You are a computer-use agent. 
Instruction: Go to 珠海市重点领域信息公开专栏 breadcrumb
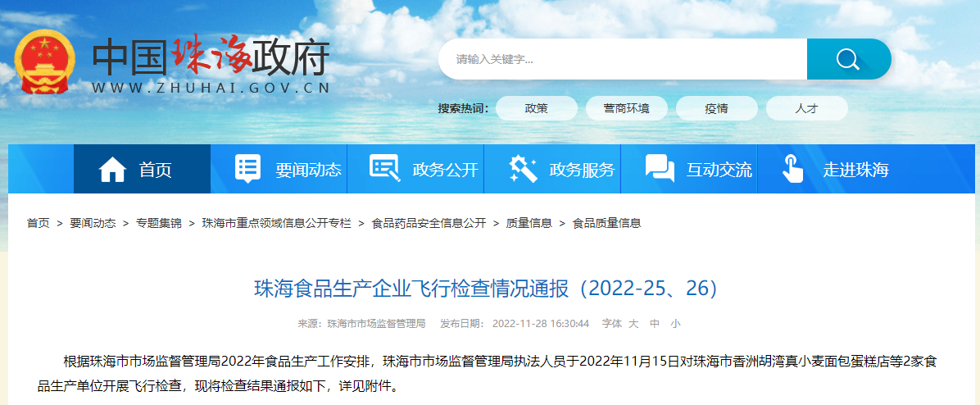[x=276, y=223]
